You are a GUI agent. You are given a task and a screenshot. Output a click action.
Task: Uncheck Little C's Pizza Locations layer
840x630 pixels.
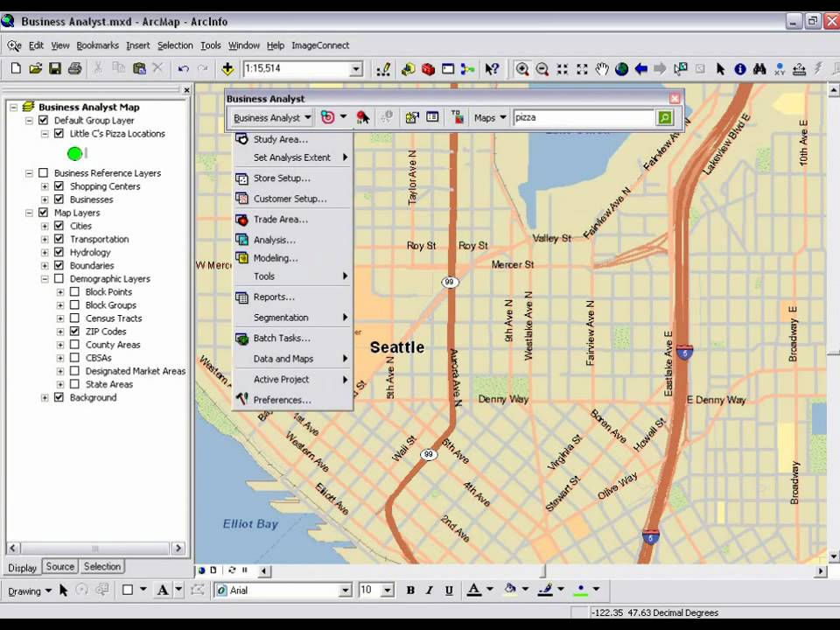[59, 133]
